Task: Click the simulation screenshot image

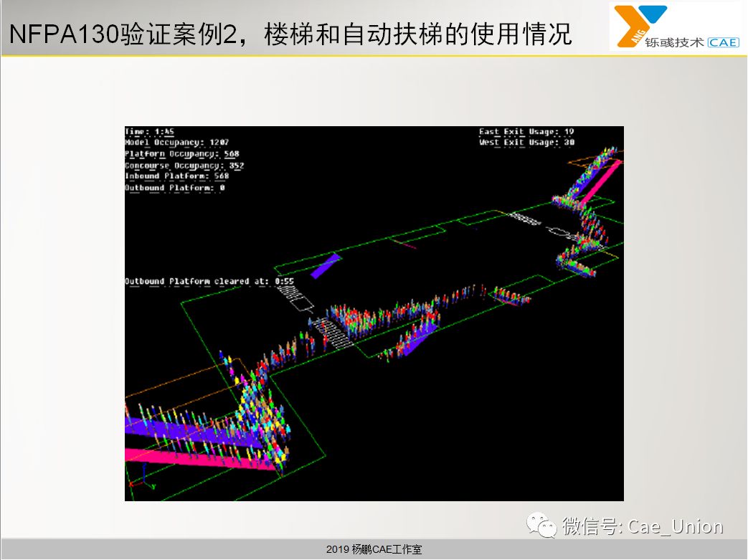Action: (374, 313)
